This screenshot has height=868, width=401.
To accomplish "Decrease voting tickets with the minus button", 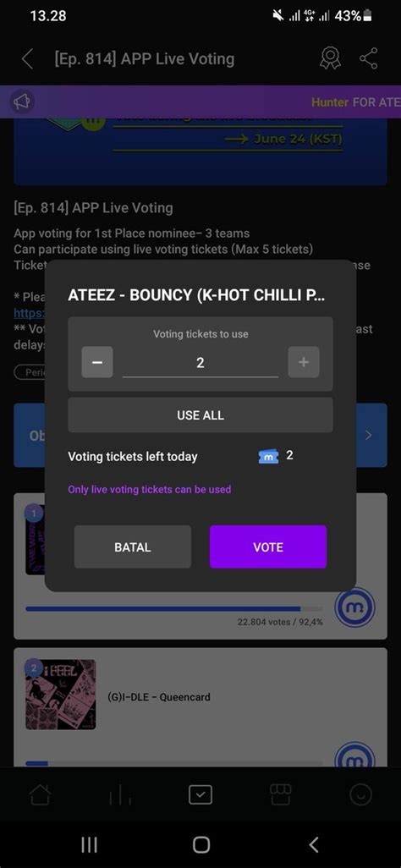I will point(97,362).
